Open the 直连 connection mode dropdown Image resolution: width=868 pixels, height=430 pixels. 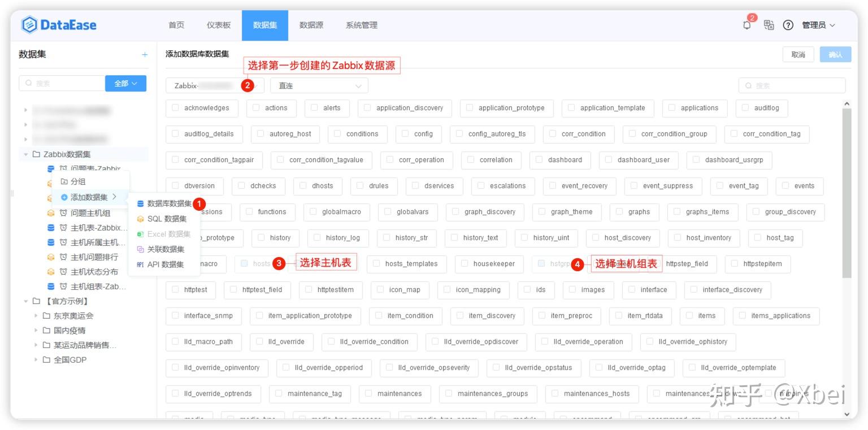pyautogui.click(x=319, y=85)
